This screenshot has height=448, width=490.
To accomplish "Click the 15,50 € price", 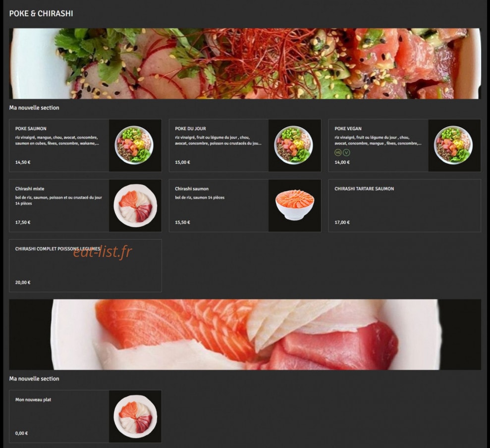I will (x=182, y=222).
